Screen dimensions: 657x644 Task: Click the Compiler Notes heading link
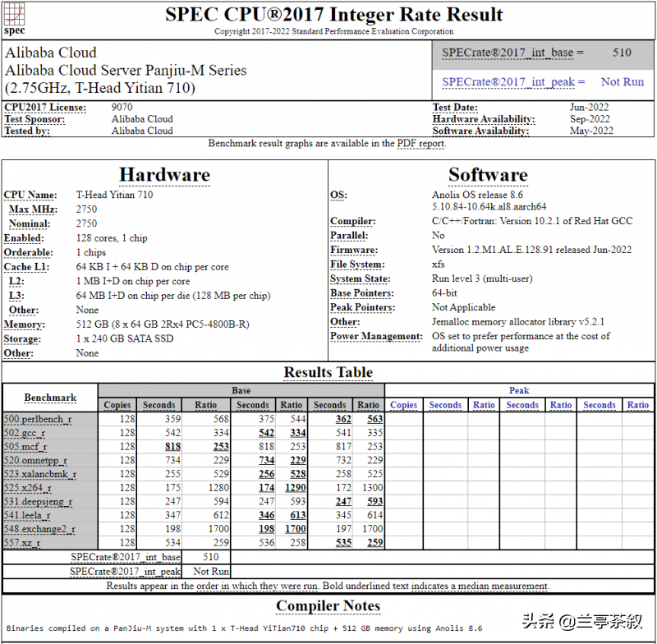point(328,606)
